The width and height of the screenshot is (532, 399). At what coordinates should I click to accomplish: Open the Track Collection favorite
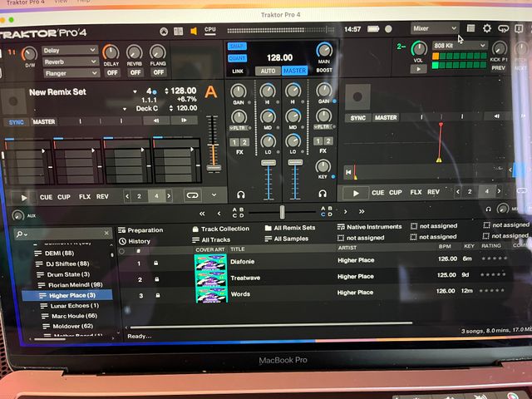pos(220,229)
